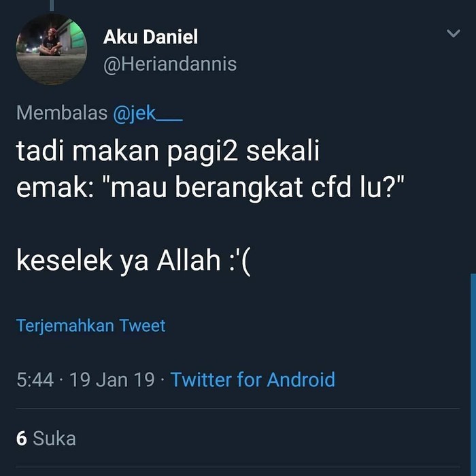Select the tweet text "tadi makan pagi2 sekali"

coord(167,151)
